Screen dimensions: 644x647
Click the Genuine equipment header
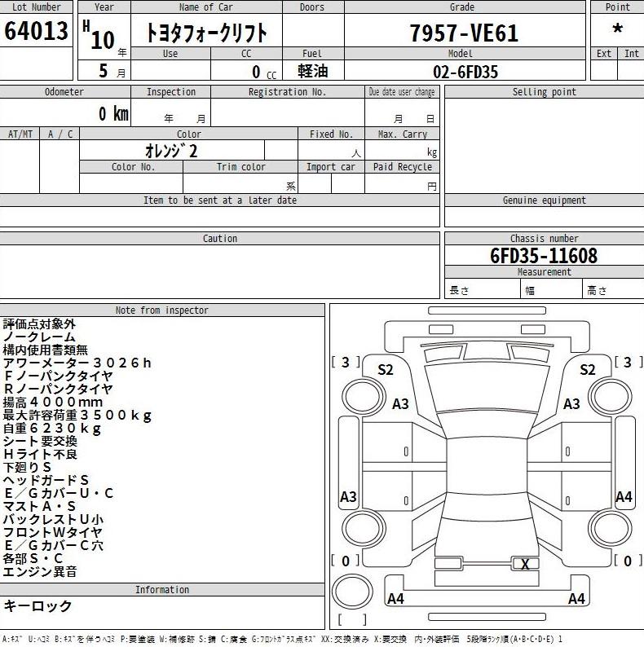click(x=544, y=200)
